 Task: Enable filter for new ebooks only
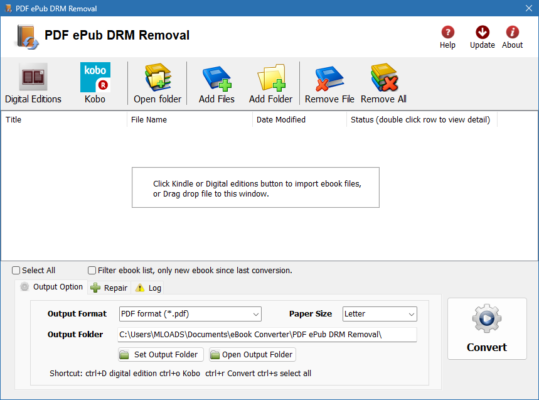(x=92, y=270)
